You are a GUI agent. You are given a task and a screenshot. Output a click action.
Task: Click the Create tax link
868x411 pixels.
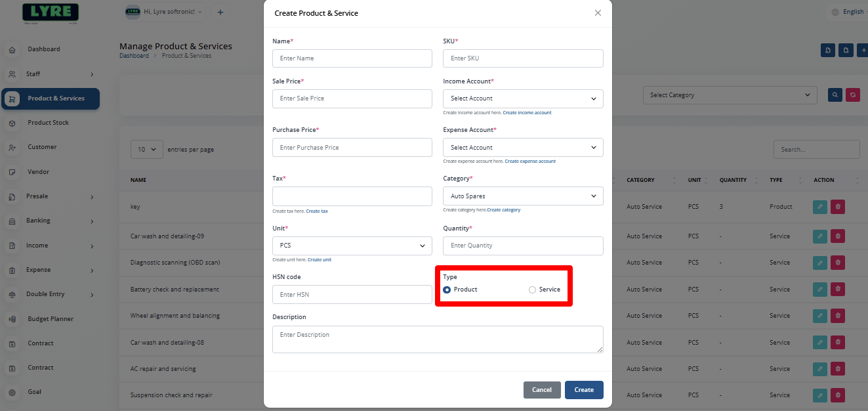click(317, 211)
